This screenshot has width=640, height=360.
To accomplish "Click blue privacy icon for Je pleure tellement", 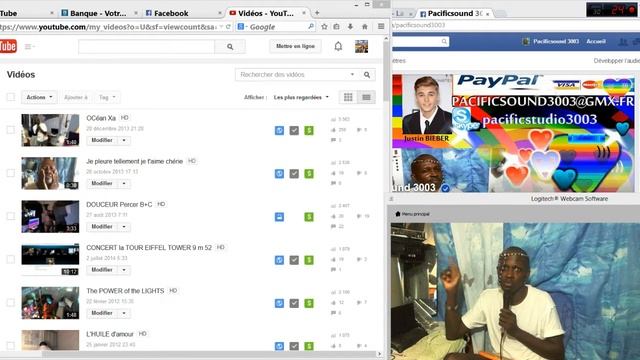I will pos(279,173).
